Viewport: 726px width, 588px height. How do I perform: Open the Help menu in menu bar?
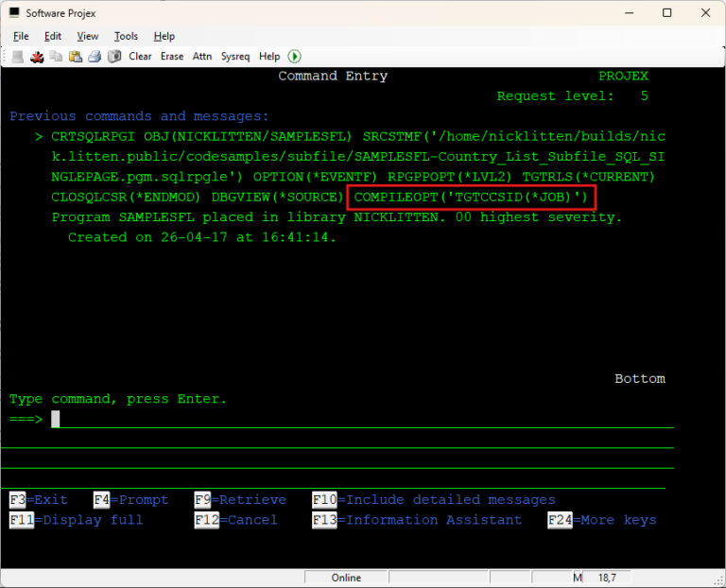pos(164,36)
